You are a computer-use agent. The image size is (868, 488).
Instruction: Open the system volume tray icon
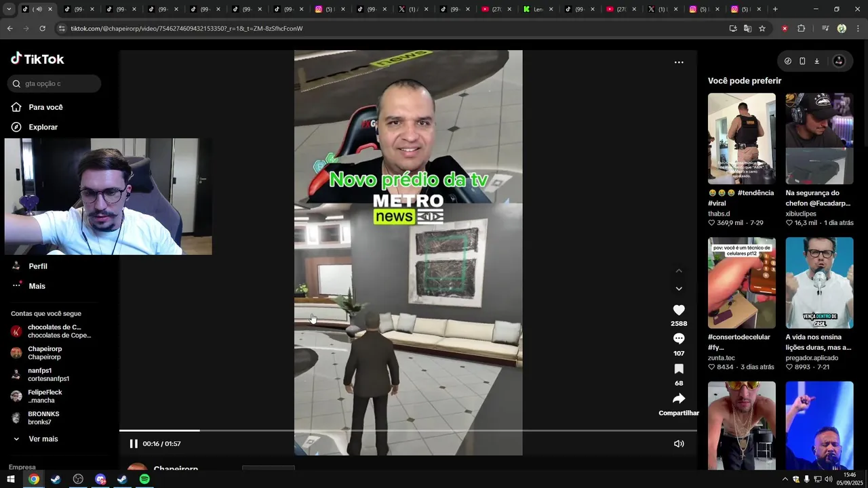pos(829,479)
